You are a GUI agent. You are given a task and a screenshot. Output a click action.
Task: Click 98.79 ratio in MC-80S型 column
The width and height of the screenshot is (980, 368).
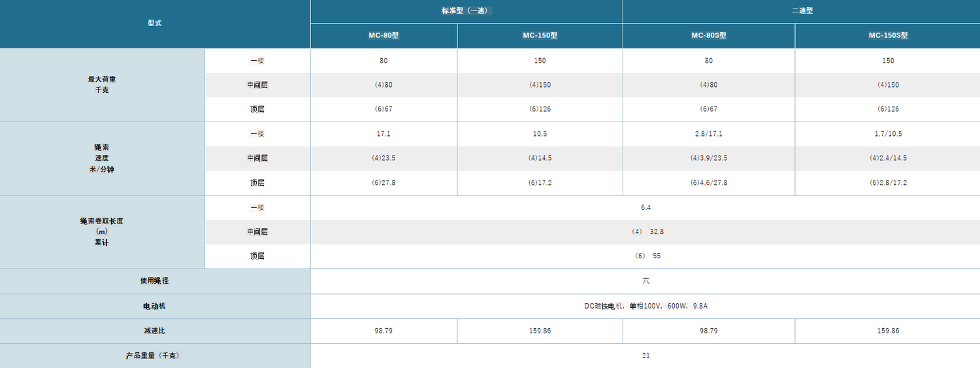pyautogui.click(x=709, y=331)
